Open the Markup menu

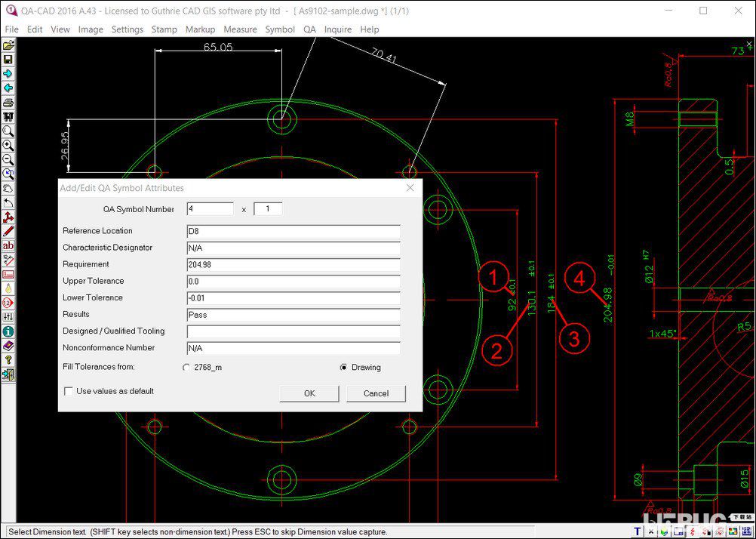point(200,29)
